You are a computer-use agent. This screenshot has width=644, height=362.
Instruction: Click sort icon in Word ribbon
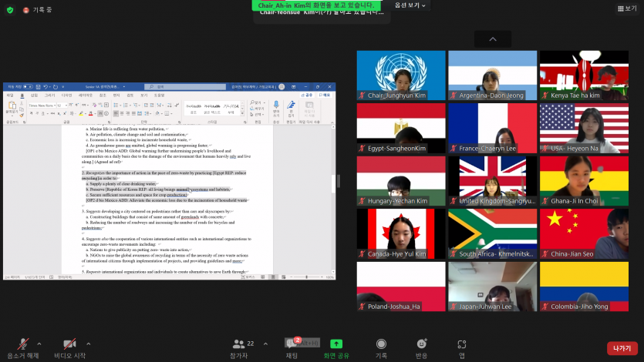pos(169,105)
